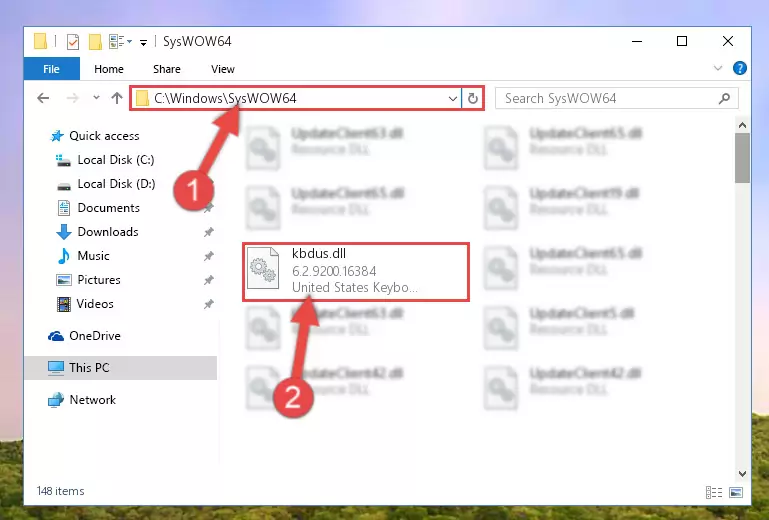Switch to details view in status bar
The width and height of the screenshot is (769, 520).
714,492
